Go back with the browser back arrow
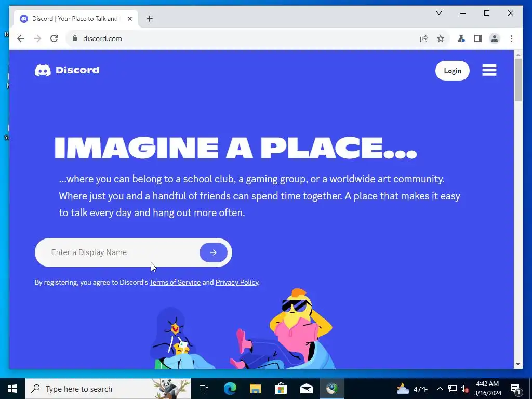The height and width of the screenshot is (399, 532). click(21, 38)
